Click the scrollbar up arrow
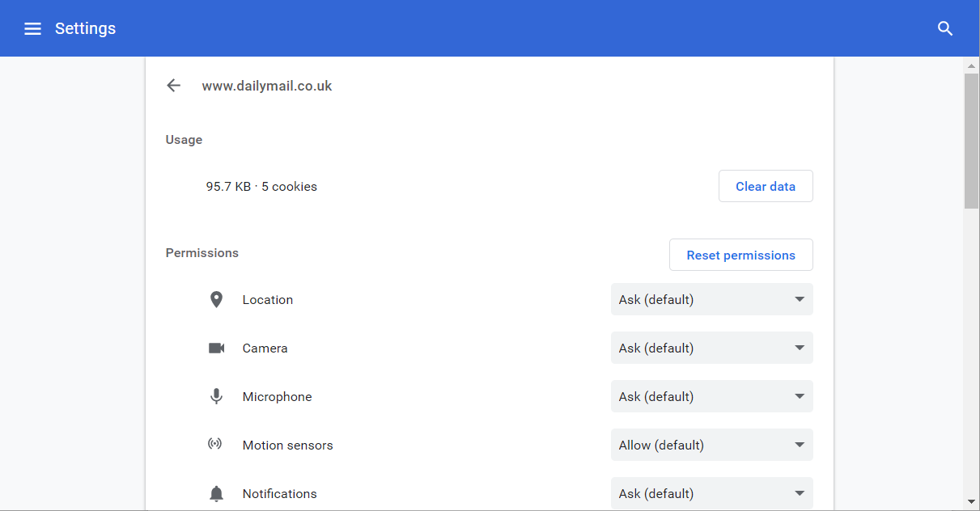Image resolution: width=980 pixels, height=511 pixels. coord(972,65)
